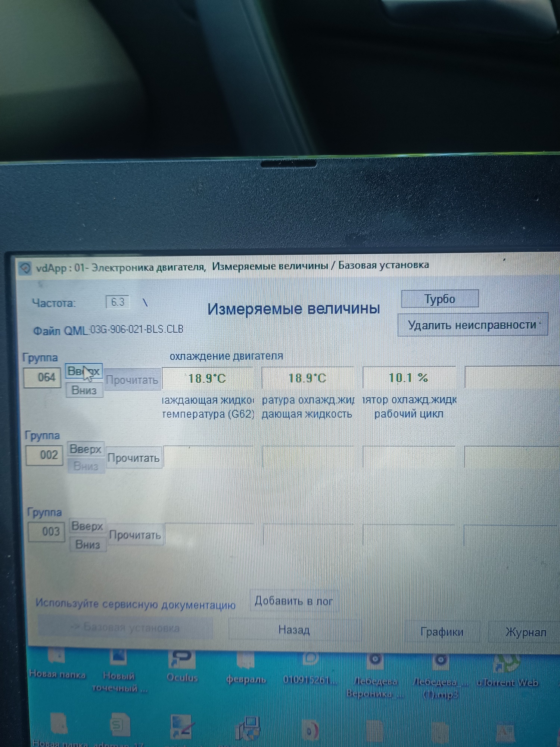Click the Турбо button
This screenshot has height=747, width=560.
point(440,299)
